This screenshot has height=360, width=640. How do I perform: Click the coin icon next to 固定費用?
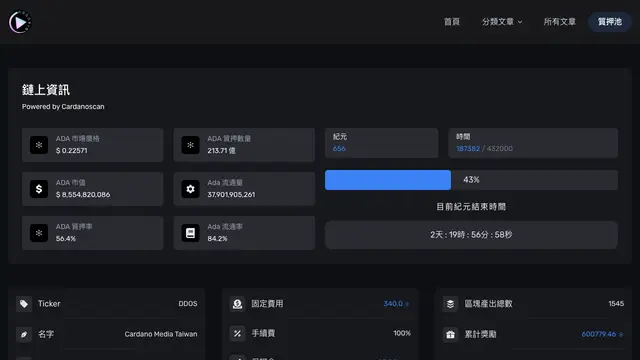click(237, 304)
